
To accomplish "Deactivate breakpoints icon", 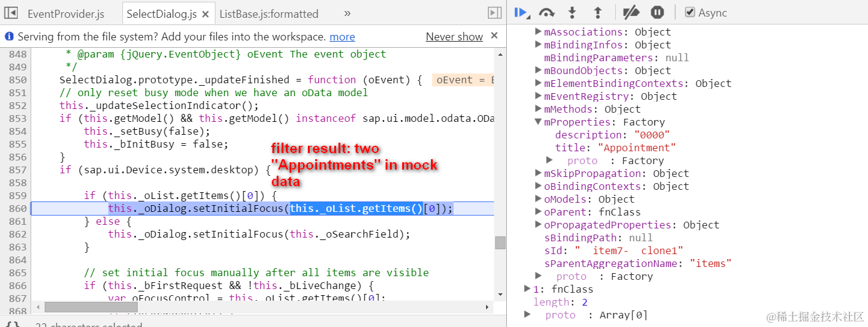I will click(x=631, y=12).
